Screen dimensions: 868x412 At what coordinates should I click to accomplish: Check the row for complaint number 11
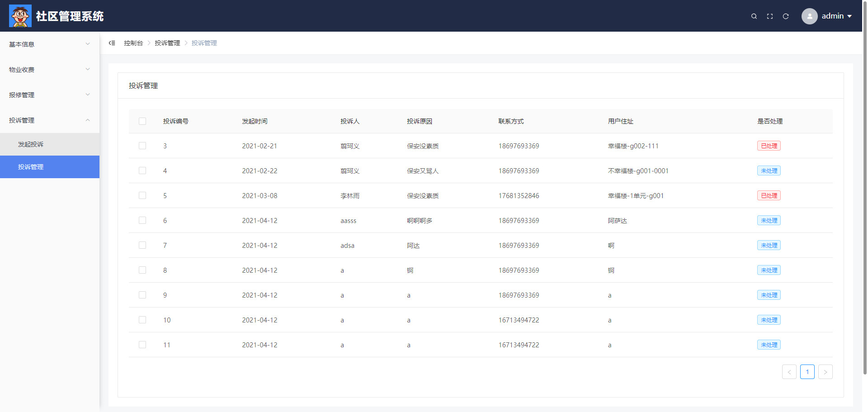(x=142, y=345)
